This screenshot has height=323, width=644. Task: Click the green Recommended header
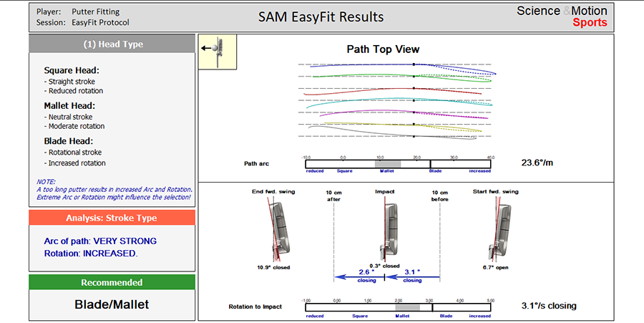(x=112, y=282)
